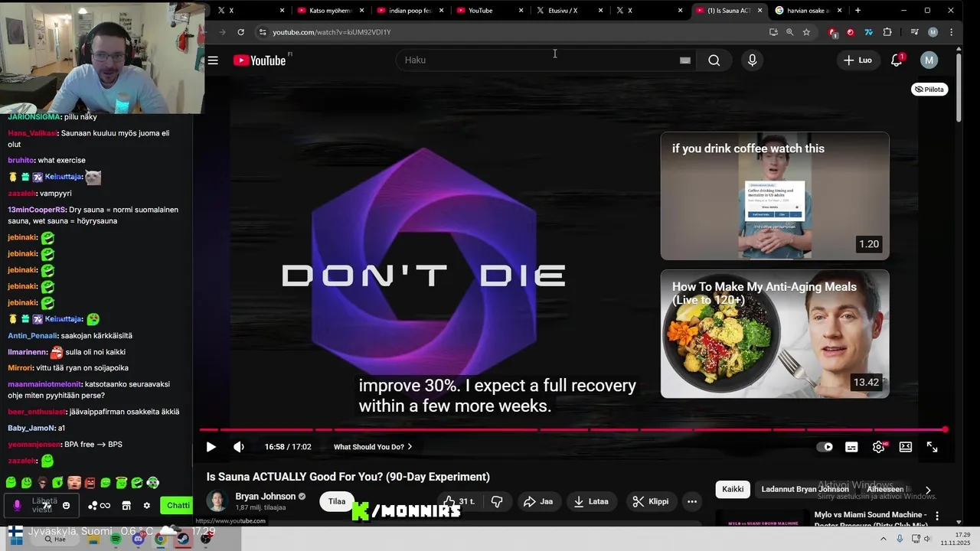Share the video with Jaa
980x551 pixels.
click(x=537, y=502)
